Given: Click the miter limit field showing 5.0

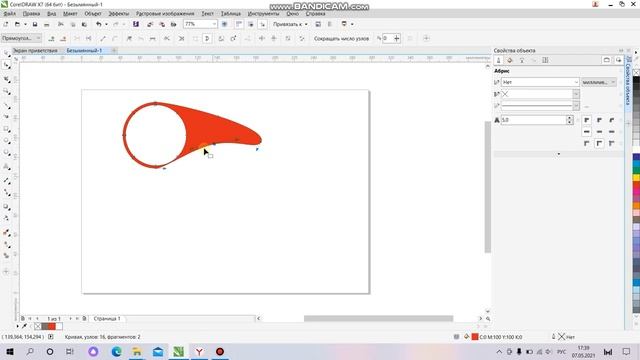Looking at the screenshot, I should 533,120.
